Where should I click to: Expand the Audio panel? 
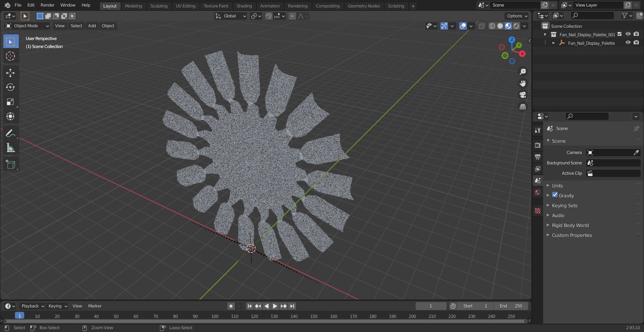click(558, 215)
